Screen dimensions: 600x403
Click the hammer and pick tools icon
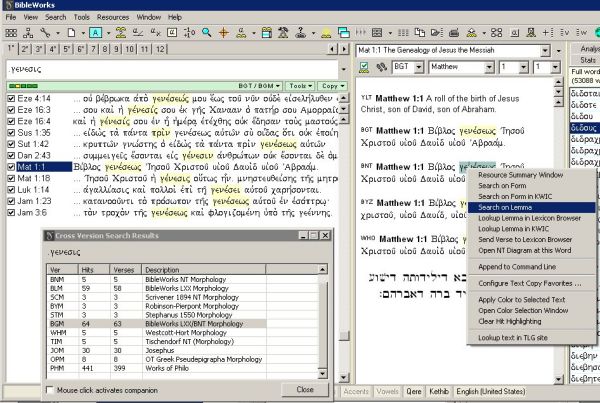tap(283, 33)
